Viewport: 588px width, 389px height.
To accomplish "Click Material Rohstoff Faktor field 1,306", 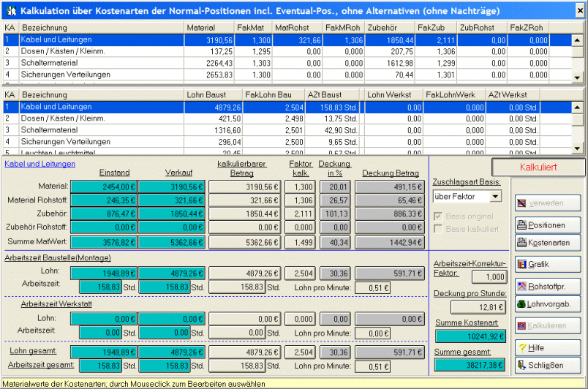I will 300,200.
